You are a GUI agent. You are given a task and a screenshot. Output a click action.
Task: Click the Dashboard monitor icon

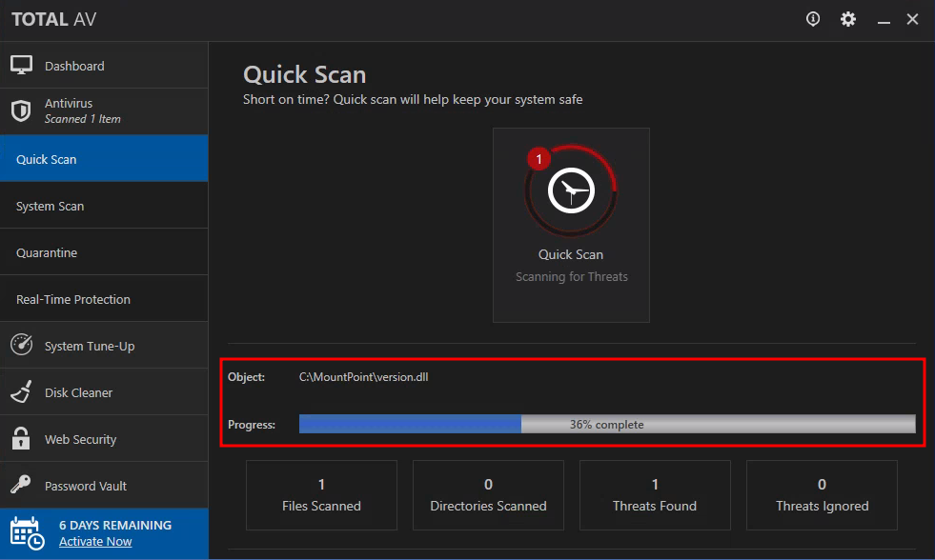coord(22,65)
